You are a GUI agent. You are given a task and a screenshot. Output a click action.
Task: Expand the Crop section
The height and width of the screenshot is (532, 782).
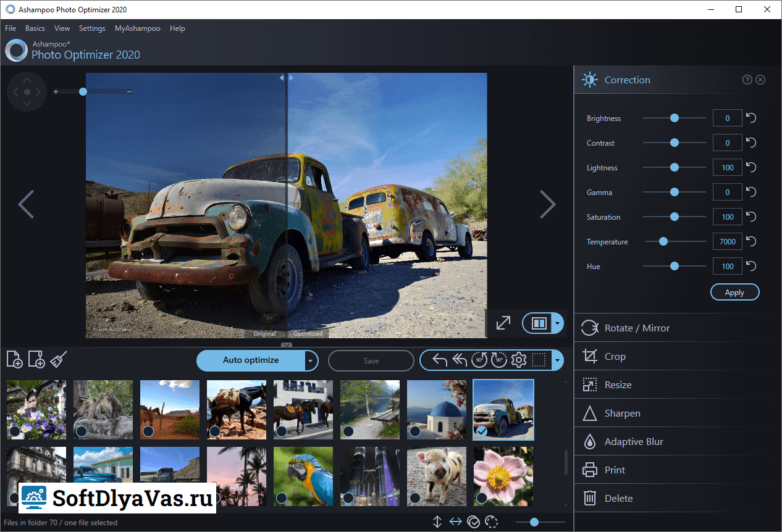coord(678,356)
